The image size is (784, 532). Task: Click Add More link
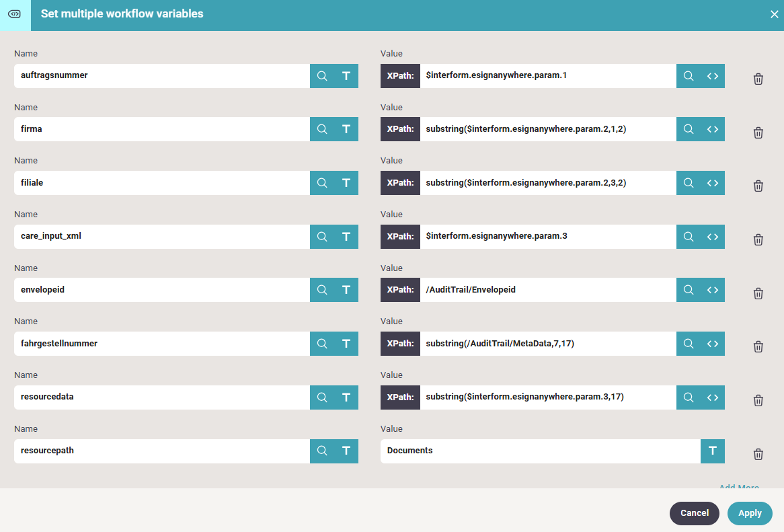739,486
